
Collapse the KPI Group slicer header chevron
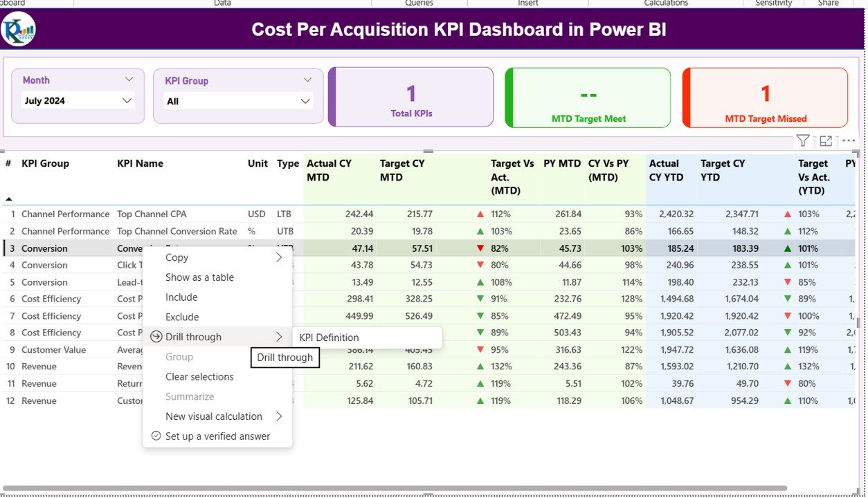(x=307, y=80)
